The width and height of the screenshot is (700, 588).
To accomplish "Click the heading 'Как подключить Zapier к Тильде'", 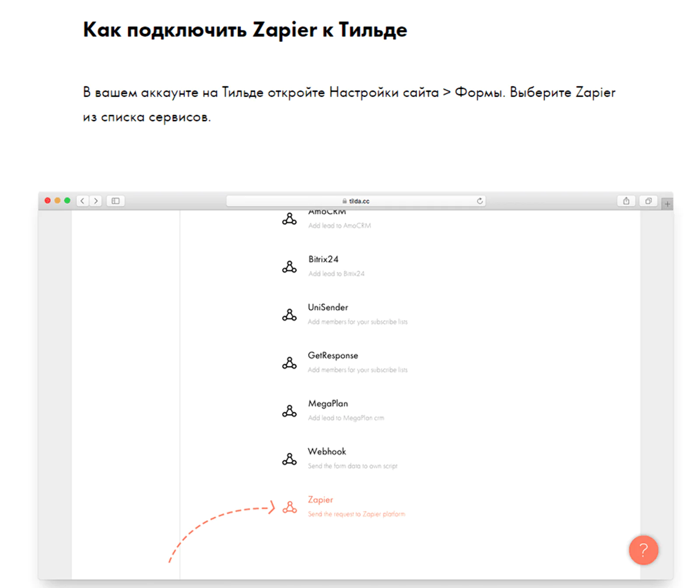I will point(245,30).
